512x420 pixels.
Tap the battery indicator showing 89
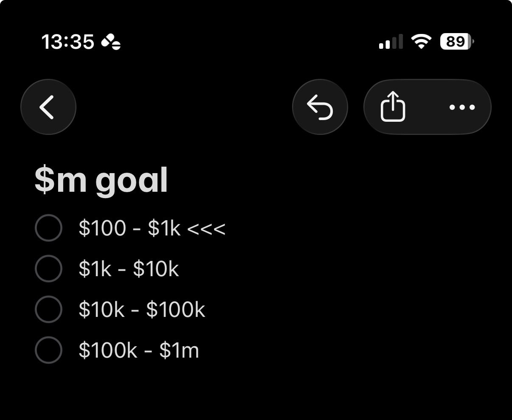point(457,42)
